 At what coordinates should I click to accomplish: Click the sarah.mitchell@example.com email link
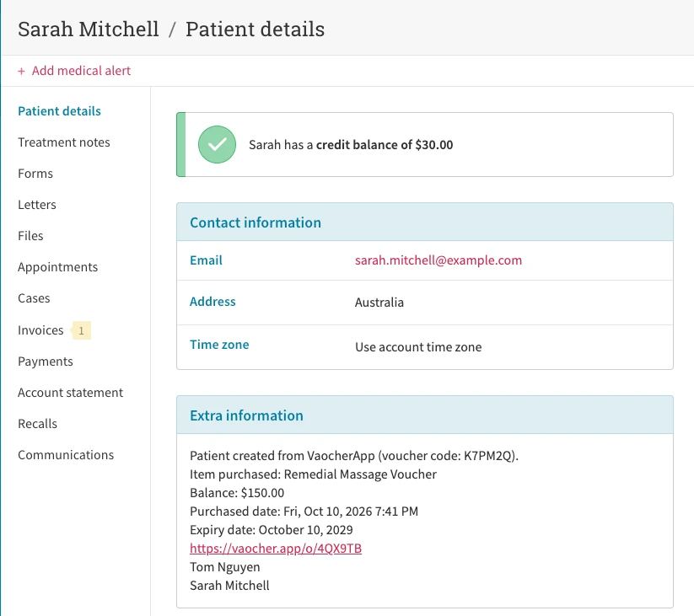coord(438,260)
